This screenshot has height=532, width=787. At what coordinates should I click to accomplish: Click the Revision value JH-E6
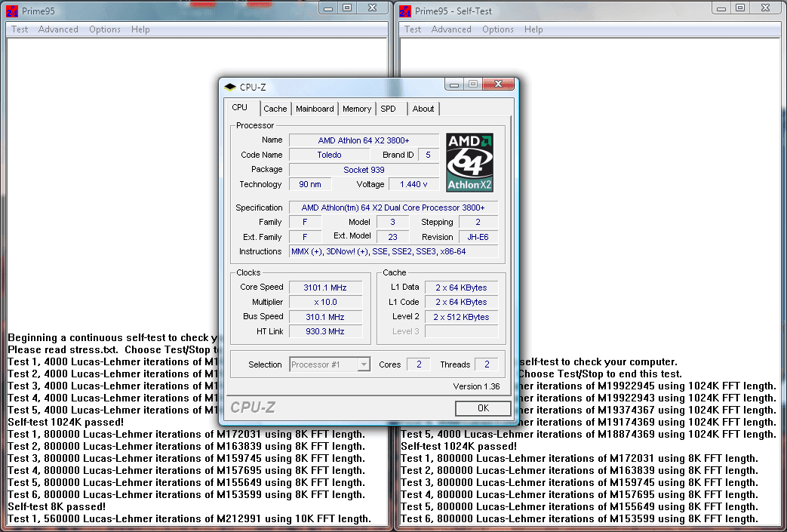[x=478, y=237]
